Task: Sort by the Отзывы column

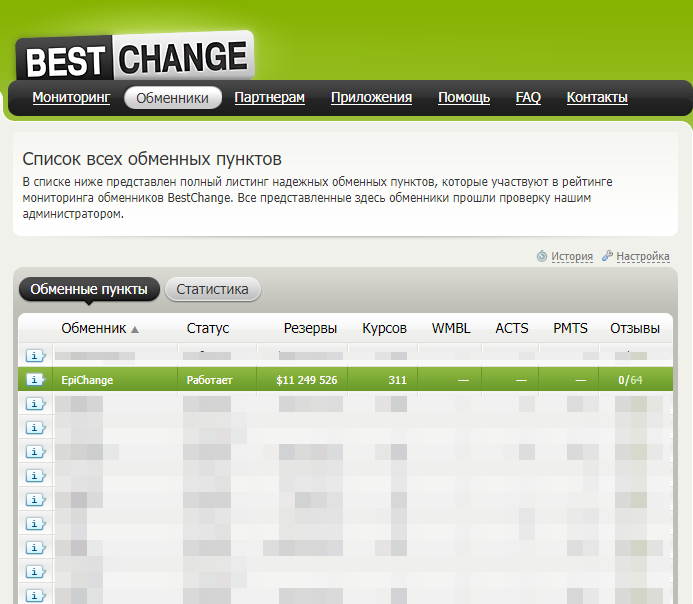Action: click(x=635, y=328)
